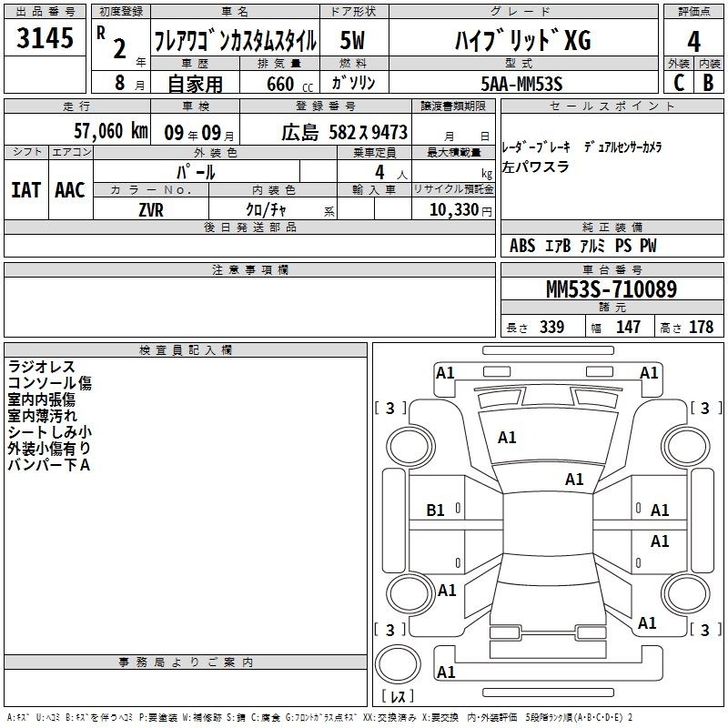
Task: Click the color code ZVR
Action: click(x=151, y=208)
